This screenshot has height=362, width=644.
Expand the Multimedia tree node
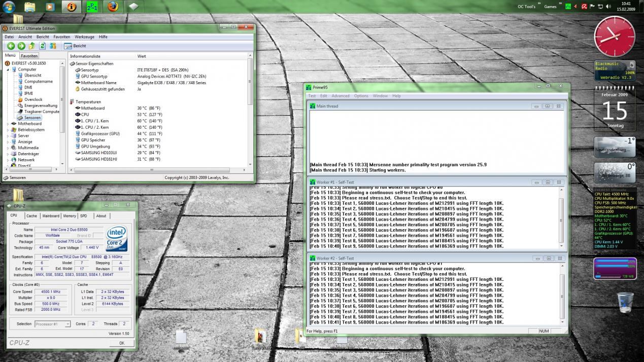click(x=8, y=148)
